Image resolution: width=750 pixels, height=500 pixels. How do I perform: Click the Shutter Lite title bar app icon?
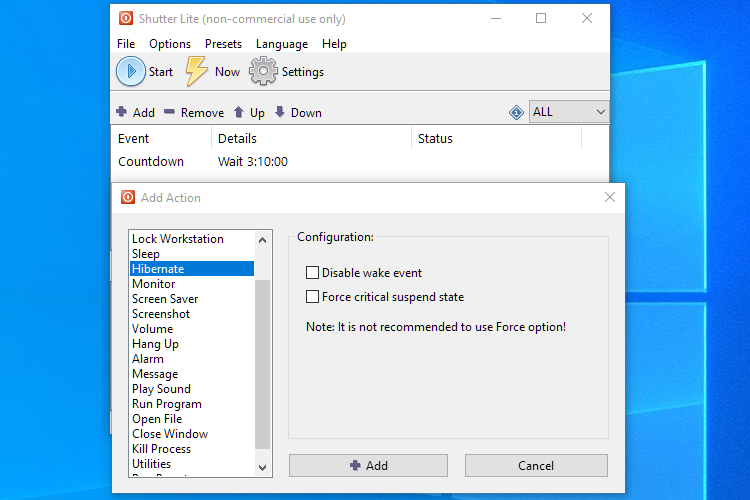tap(126, 18)
